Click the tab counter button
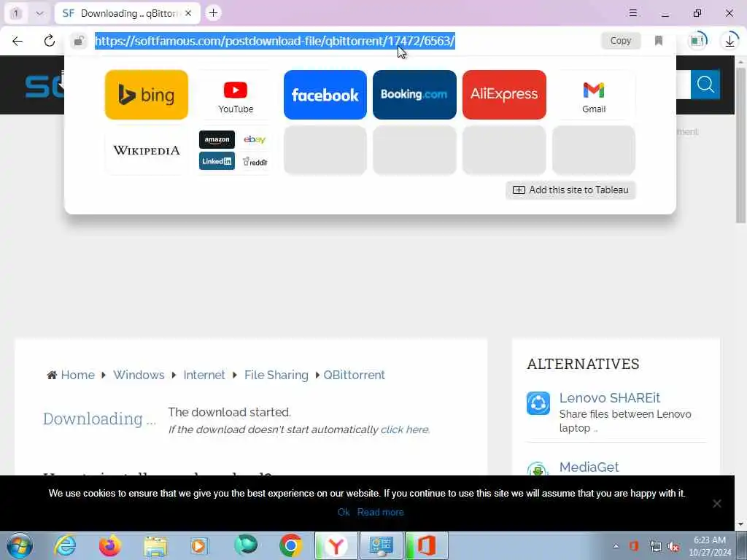 pyautogui.click(x=16, y=13)
